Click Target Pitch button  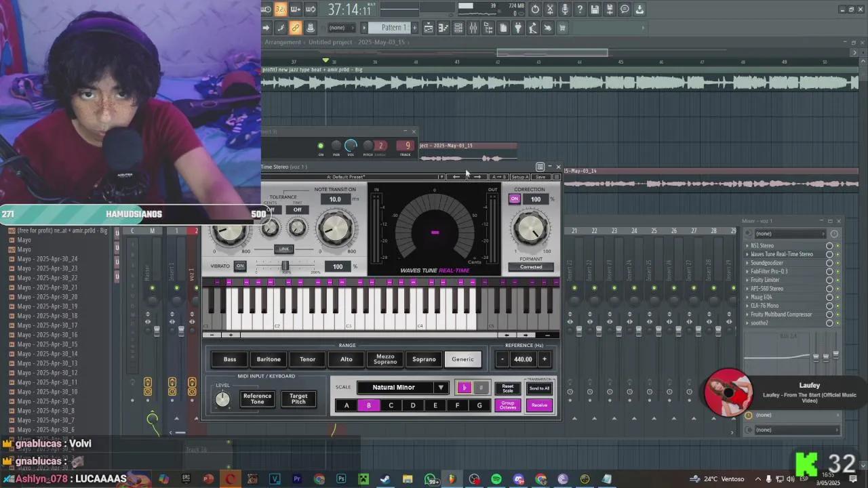(x=298, y=399)
